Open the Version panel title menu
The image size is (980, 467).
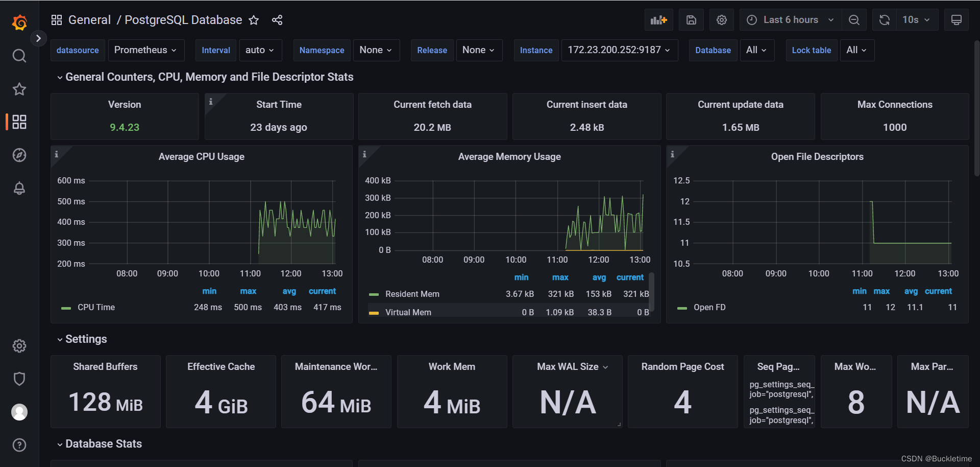pyautogui.click(x=125, y=104)
